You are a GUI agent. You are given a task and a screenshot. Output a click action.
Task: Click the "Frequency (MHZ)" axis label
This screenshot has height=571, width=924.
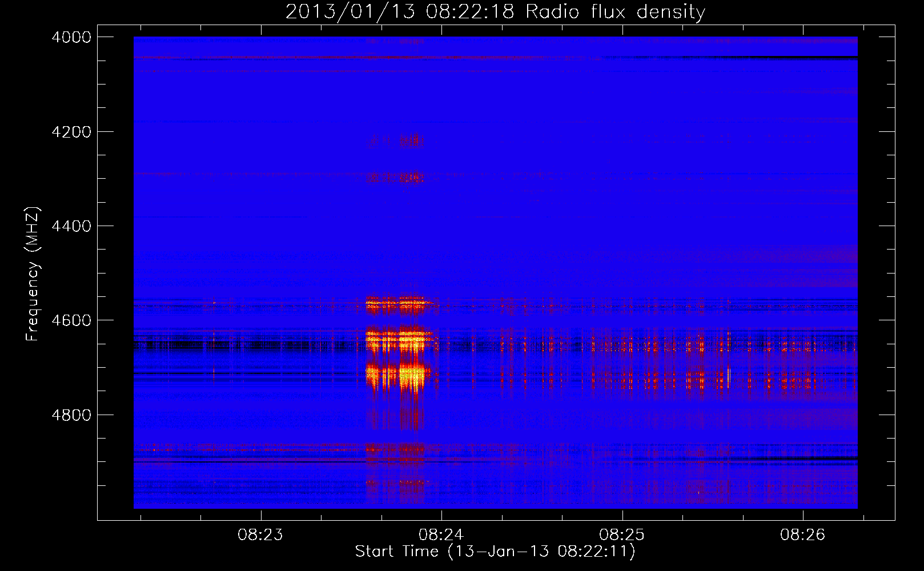coord(33,274)
